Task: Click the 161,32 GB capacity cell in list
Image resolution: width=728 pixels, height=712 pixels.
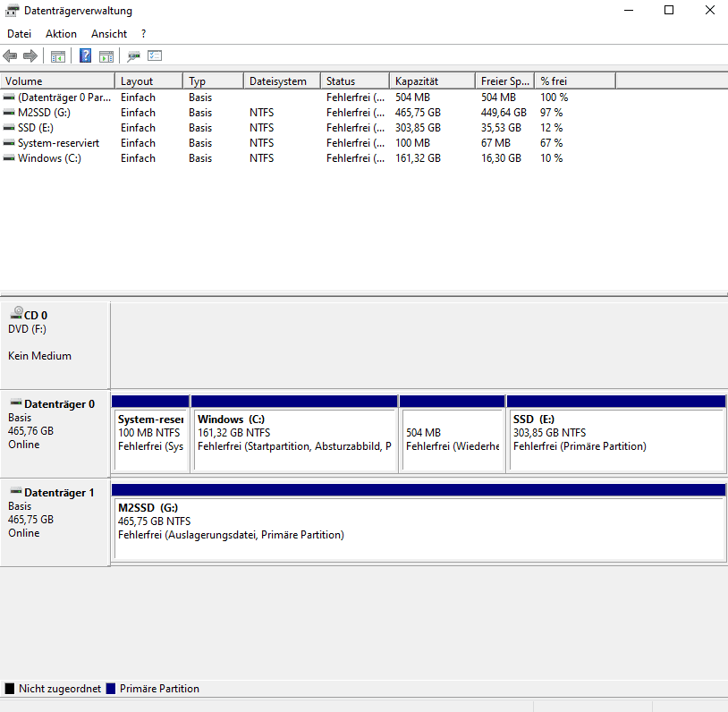Action: (x=418, y=158)
